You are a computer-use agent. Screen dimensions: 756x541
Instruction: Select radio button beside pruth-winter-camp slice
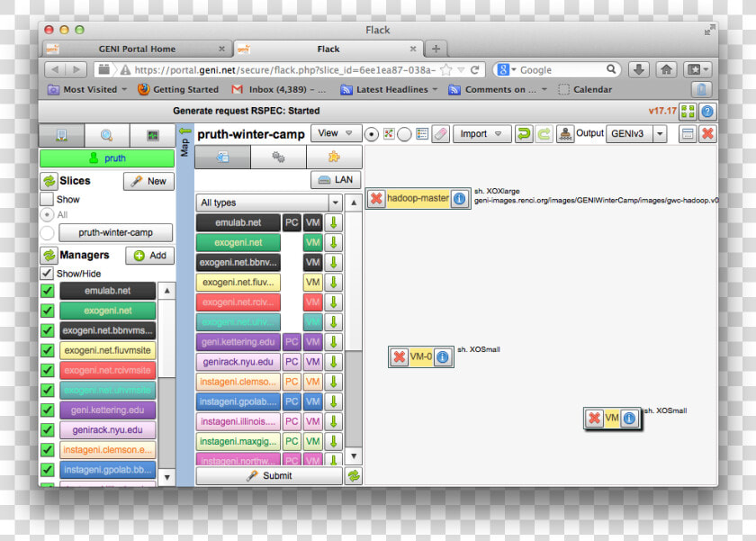point(47,233)
